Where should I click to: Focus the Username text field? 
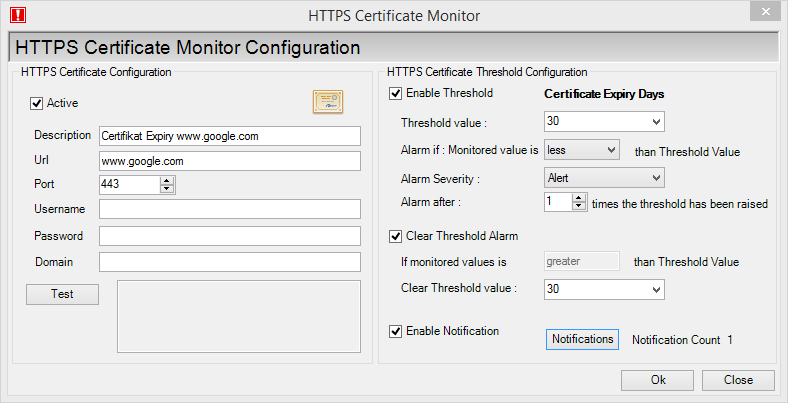(230, 209)
